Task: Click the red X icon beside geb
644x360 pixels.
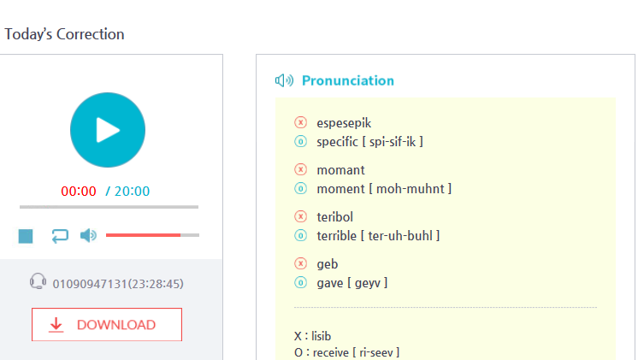Action: 301,263
